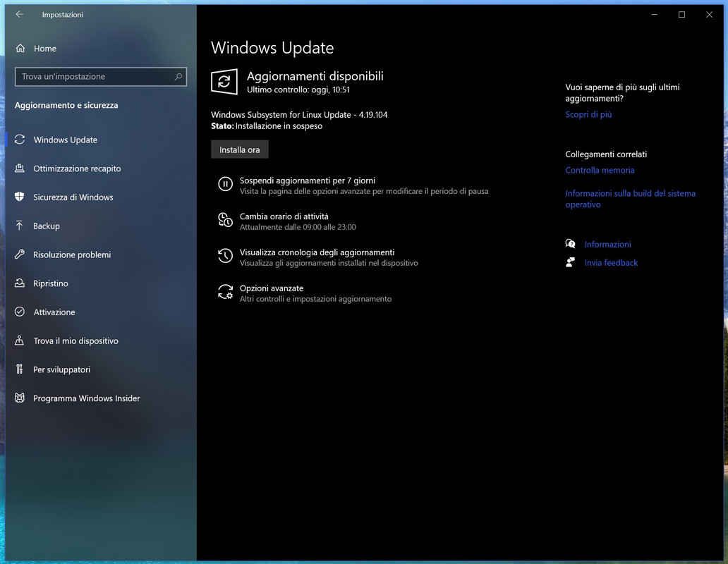Click the Home house icon
Viewport: 728px width, 564px height.
point(20,48)
